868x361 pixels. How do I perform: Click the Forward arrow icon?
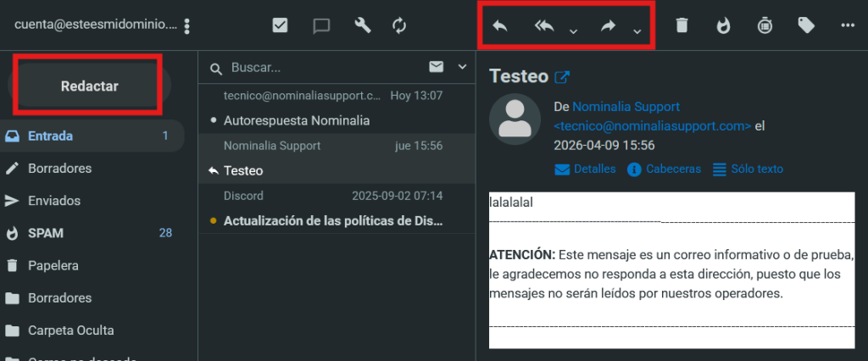click(608, 26)
